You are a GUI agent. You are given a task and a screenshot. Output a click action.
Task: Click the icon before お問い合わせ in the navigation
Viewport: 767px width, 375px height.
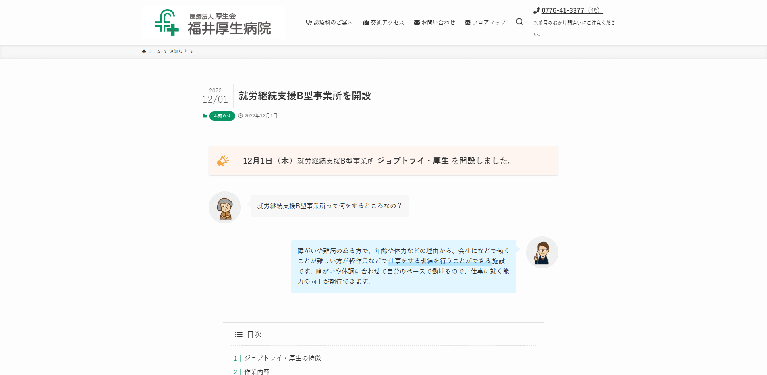[x=417, y=22]
